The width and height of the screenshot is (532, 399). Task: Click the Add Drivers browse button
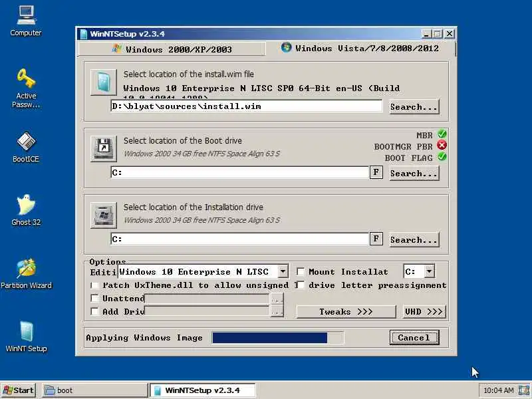[277, 311]
